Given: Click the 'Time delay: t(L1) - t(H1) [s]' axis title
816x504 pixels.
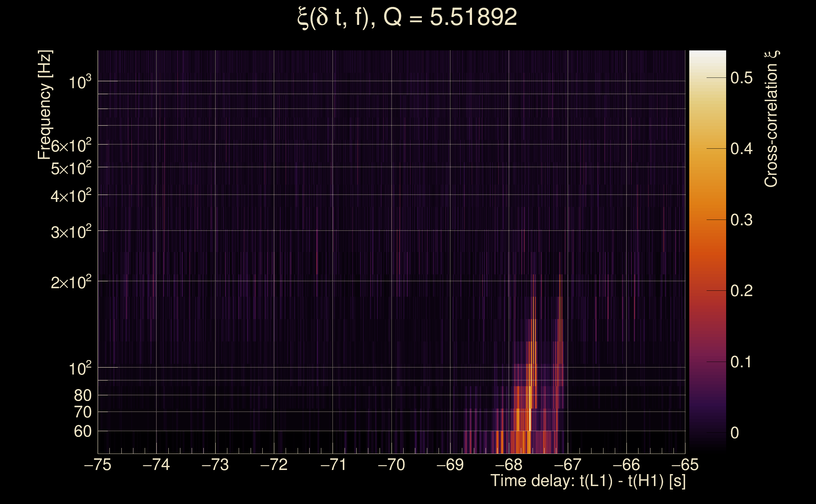Looking at the screenshot, I should (588, 481).
